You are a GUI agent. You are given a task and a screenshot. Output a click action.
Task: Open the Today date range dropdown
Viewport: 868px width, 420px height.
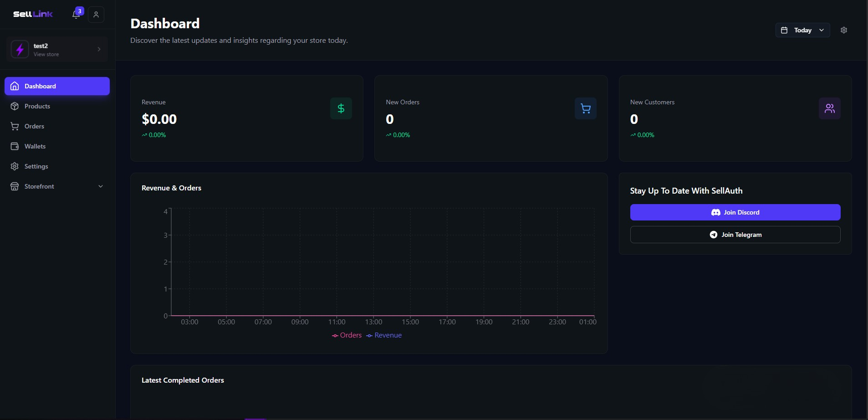click(x=802, y=30)
